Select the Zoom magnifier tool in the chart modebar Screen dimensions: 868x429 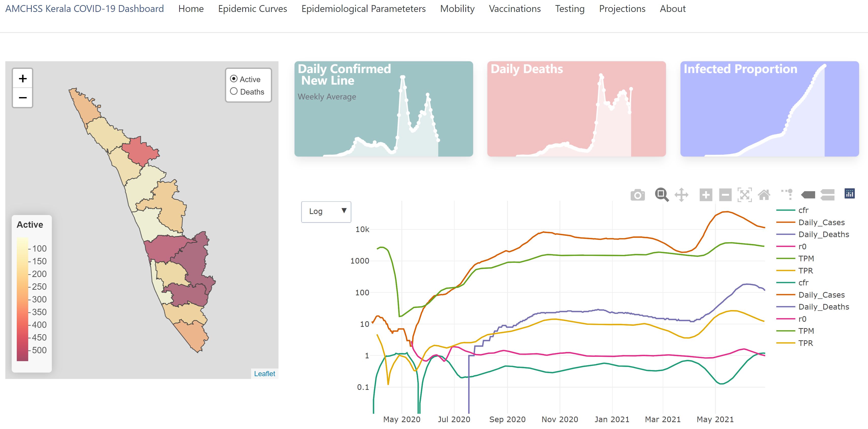coord(661,195)
